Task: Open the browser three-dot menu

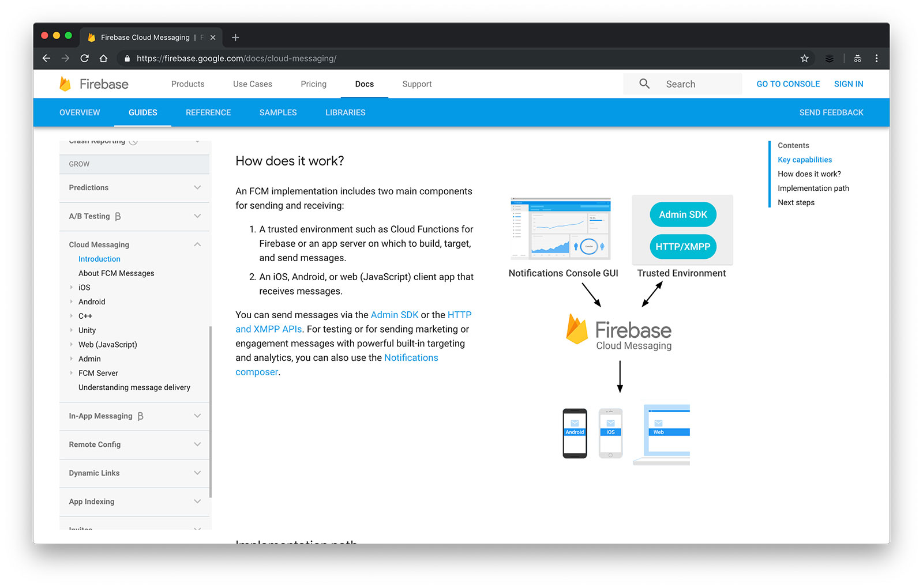Action: pyautogui.click(x=876, y=58)
